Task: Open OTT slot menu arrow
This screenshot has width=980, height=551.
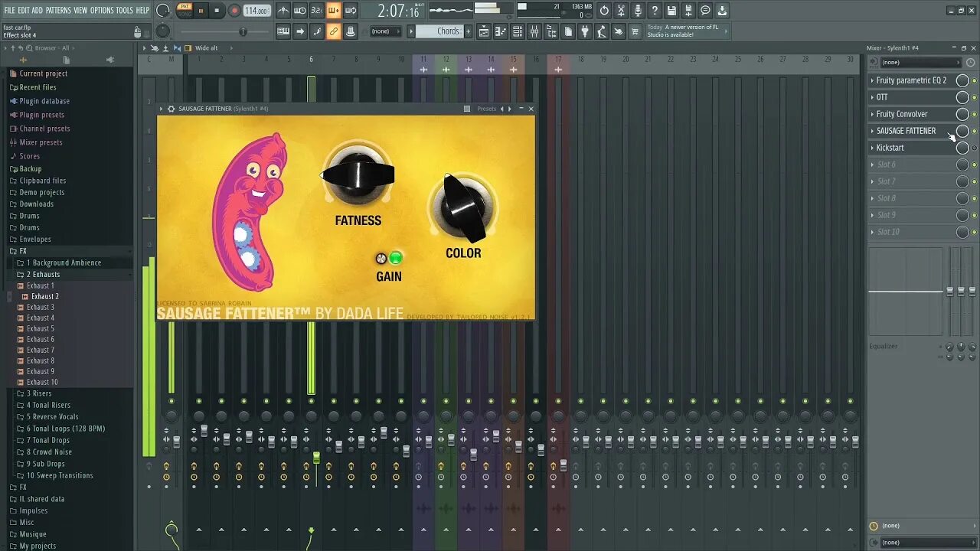Action: pyautogui.click(x=872, y=97)
